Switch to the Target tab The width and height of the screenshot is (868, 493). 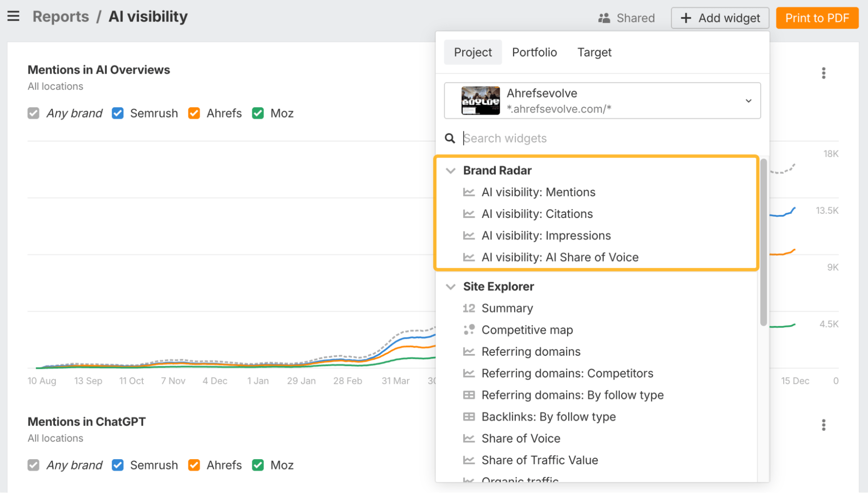coord(594,52)
